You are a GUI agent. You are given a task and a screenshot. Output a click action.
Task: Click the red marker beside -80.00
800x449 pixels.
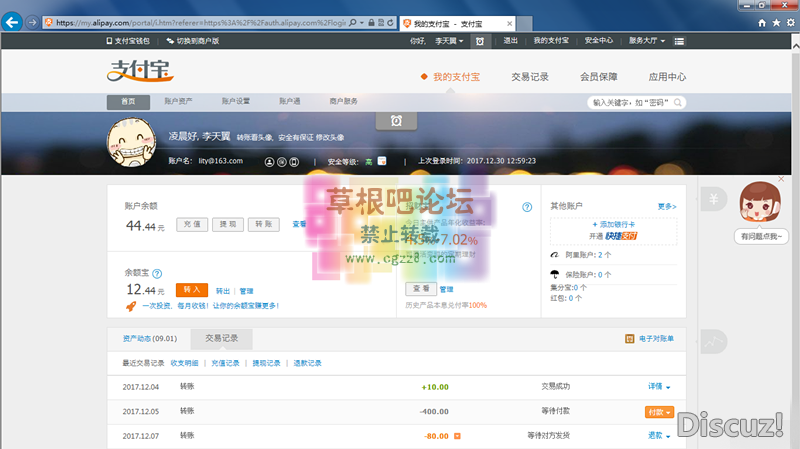(x=457, y=436)
